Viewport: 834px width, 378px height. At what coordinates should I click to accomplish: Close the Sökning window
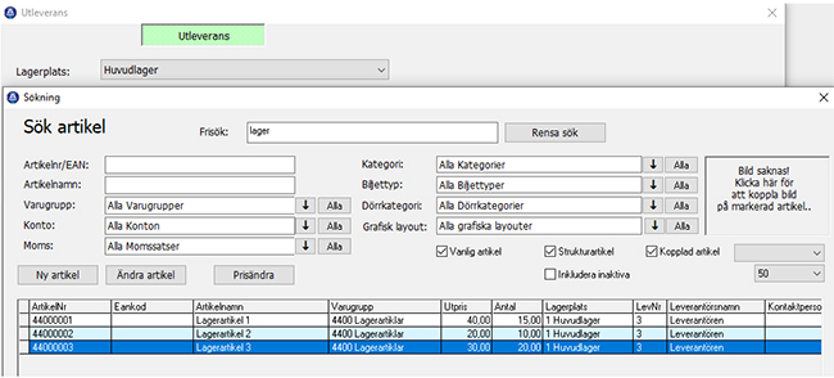pos(823,97)
